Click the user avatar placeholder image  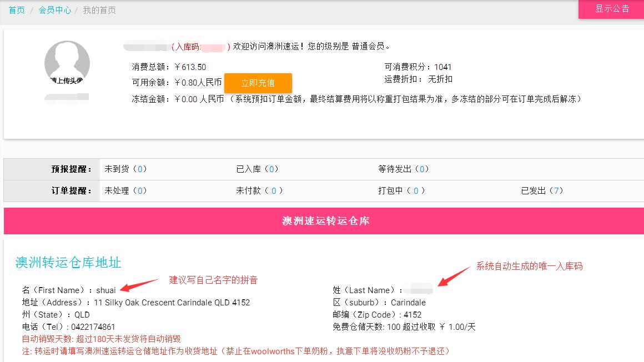coord(67,63)
